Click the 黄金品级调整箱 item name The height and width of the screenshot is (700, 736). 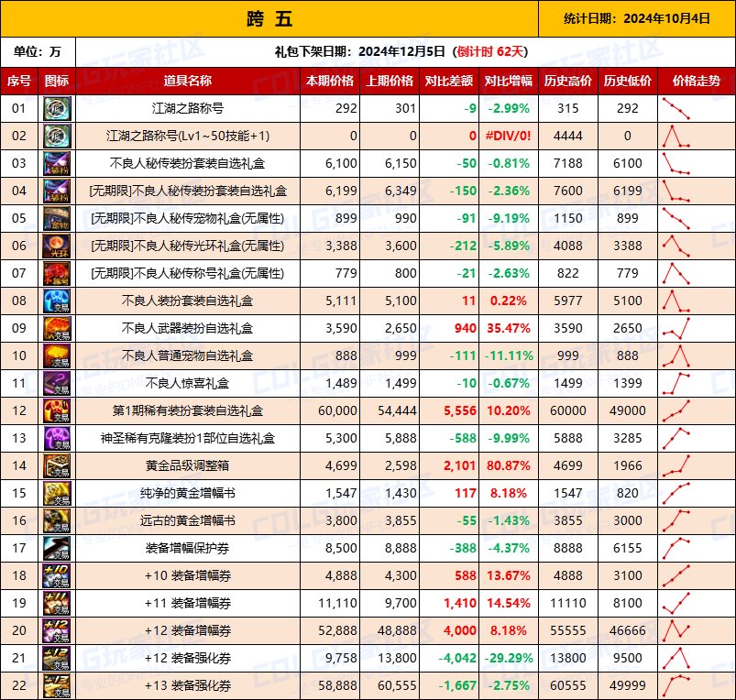click(188, 465)
